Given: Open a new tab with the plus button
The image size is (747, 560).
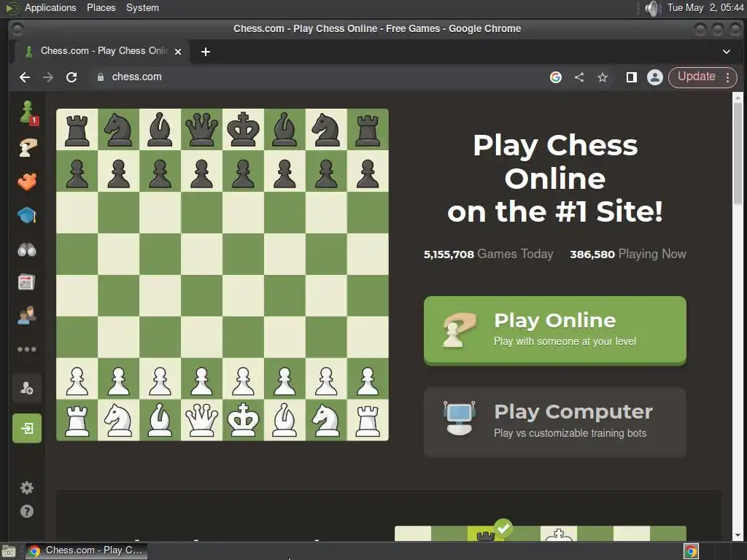Looking at the screenshot, I should click(205, 52).
